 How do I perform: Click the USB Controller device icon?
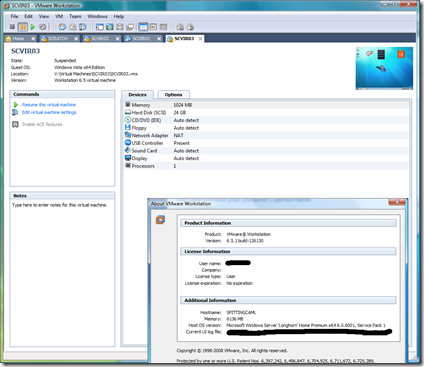(x=128, y=143)
